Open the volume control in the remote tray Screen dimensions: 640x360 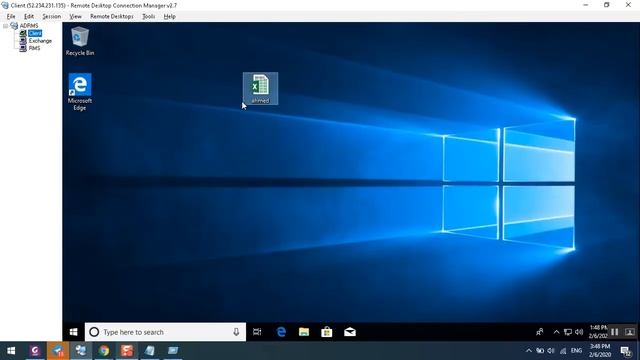point(579,332)
